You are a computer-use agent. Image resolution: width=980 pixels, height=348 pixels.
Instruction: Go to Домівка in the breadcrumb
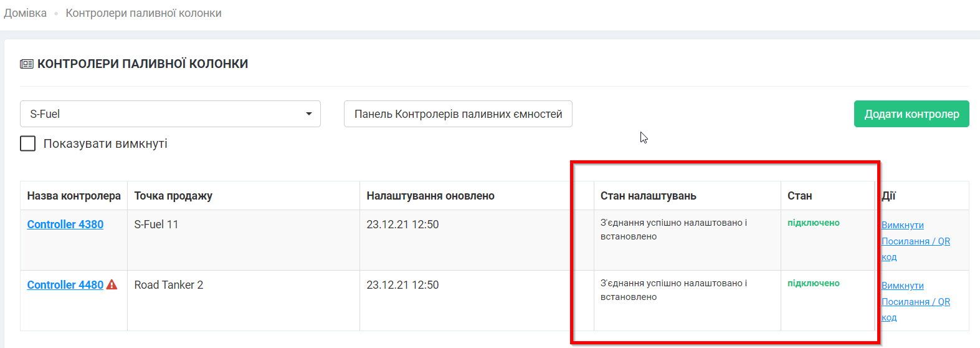tap(26, 13)
